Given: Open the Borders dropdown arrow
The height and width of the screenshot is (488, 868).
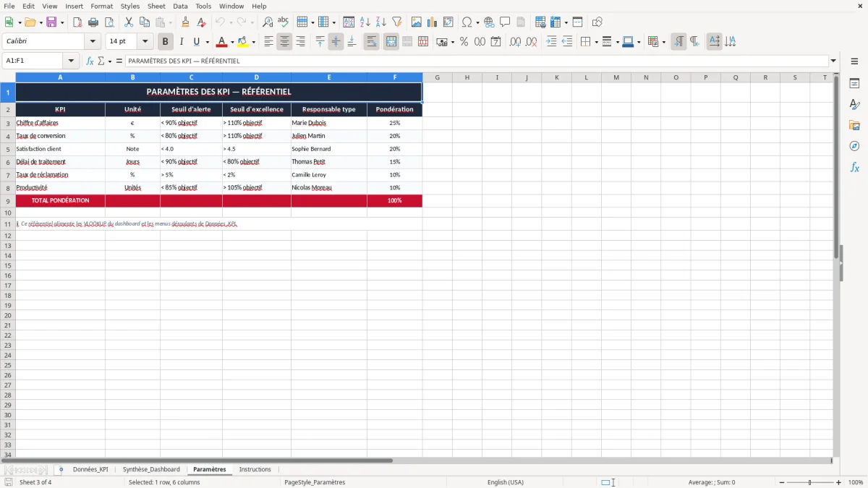Looking at the screenshot, I should (595, 42).
